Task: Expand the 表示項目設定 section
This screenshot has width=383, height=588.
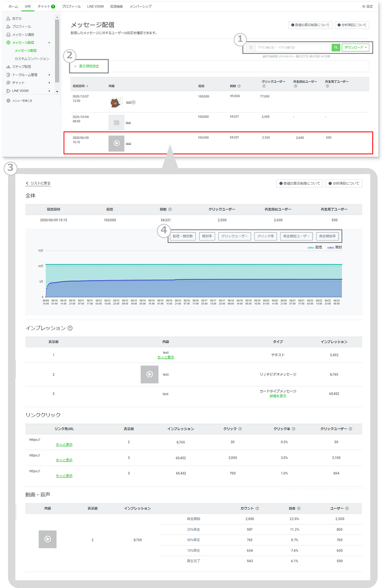Action: 87,66
